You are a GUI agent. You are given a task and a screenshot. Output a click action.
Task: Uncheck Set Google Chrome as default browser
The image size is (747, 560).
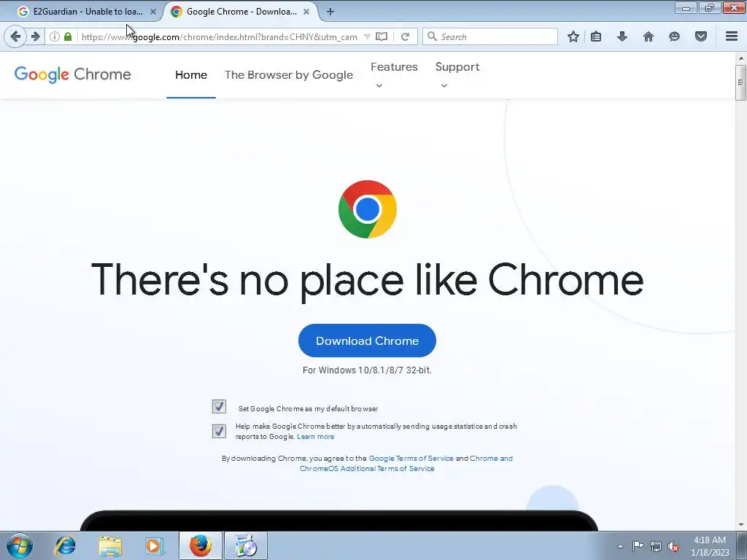[219, 406]
